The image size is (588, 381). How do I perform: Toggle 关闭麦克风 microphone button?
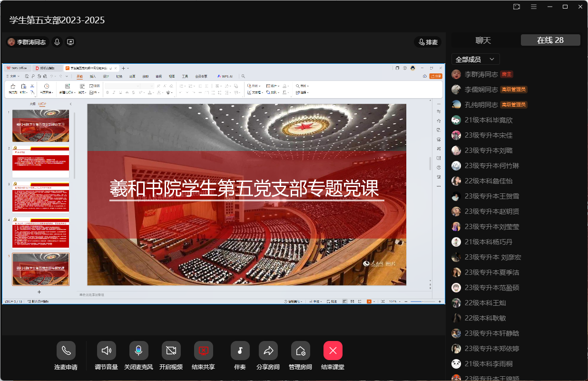(138, 351)
